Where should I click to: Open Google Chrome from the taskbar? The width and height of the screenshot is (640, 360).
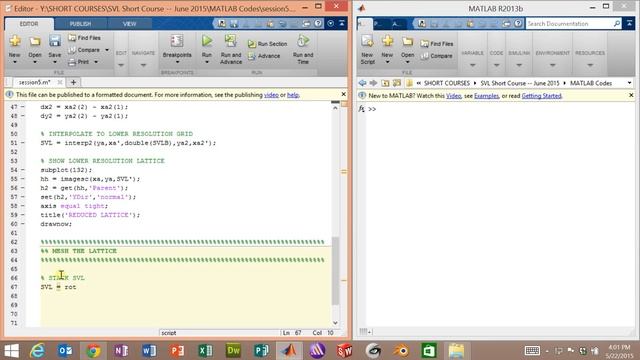pyautogui.click(x=93, y=351)
